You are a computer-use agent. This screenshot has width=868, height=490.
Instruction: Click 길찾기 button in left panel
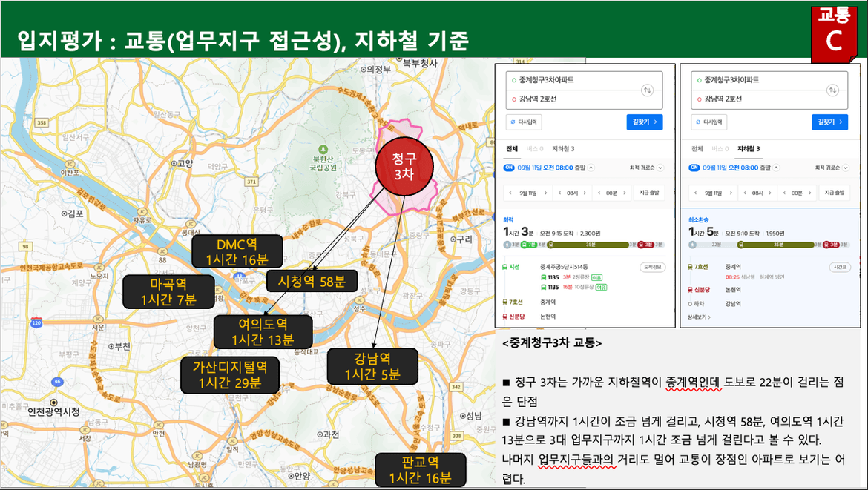click(x=645, y=122)
